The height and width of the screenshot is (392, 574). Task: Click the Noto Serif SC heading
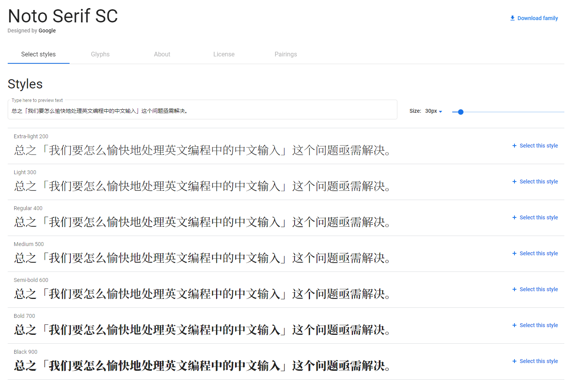[63, 16]
